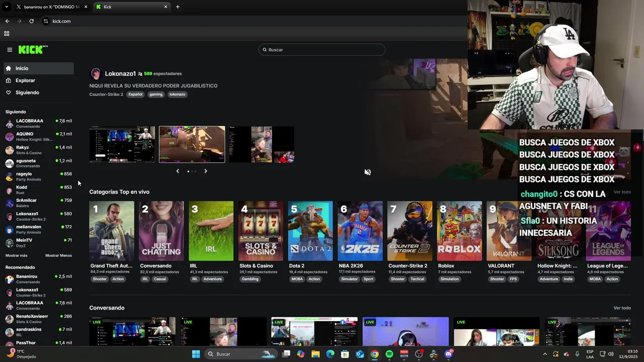Viewport: 644px width, 362px height.
Task: Open Rakyz channel in sidebar
Action: (39, 150)
